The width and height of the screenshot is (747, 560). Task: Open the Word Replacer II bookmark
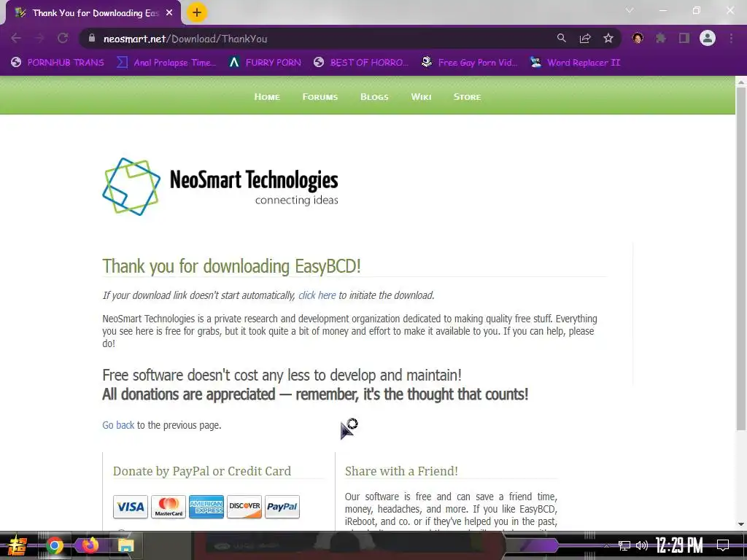pyautogui.click(x=576, y=63)
